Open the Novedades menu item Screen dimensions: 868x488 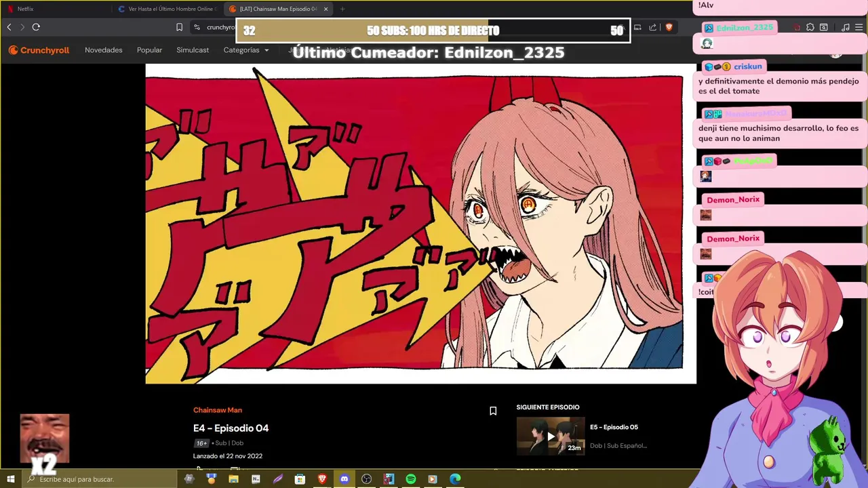104,50
